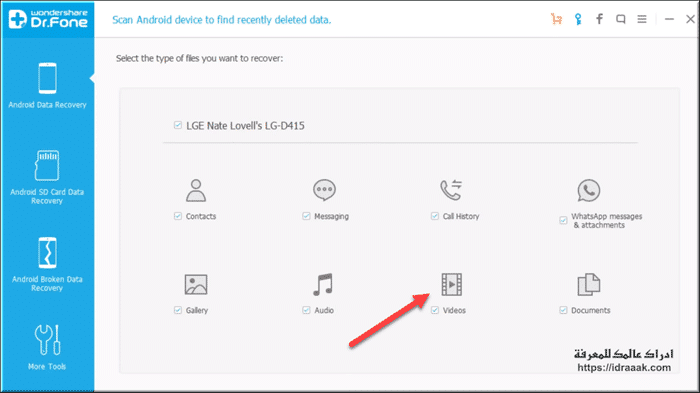Open the Facebook icon in title bar
Image resolution: width=700 pixels, height=393 pixels.
coord(600,19)
